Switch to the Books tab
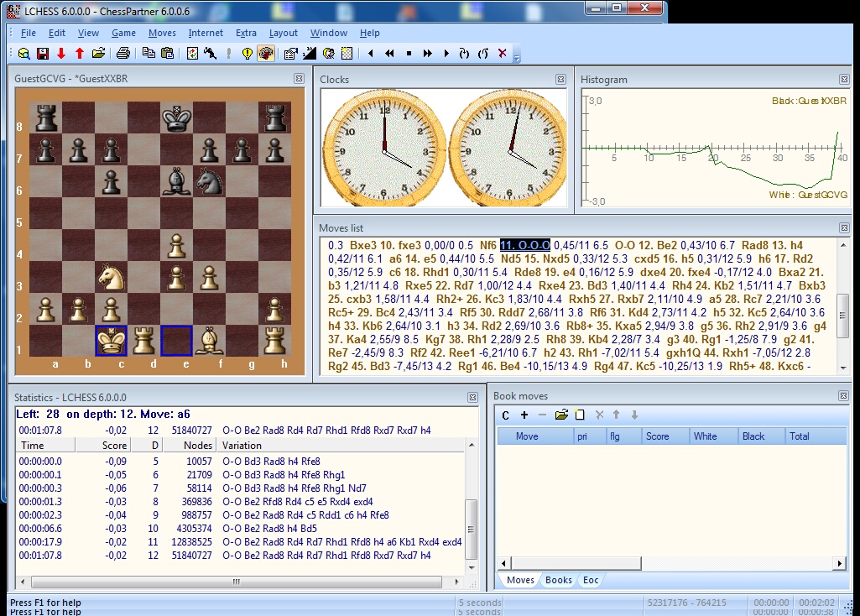This screenshot has width=860, height=616. click(558, 579)
